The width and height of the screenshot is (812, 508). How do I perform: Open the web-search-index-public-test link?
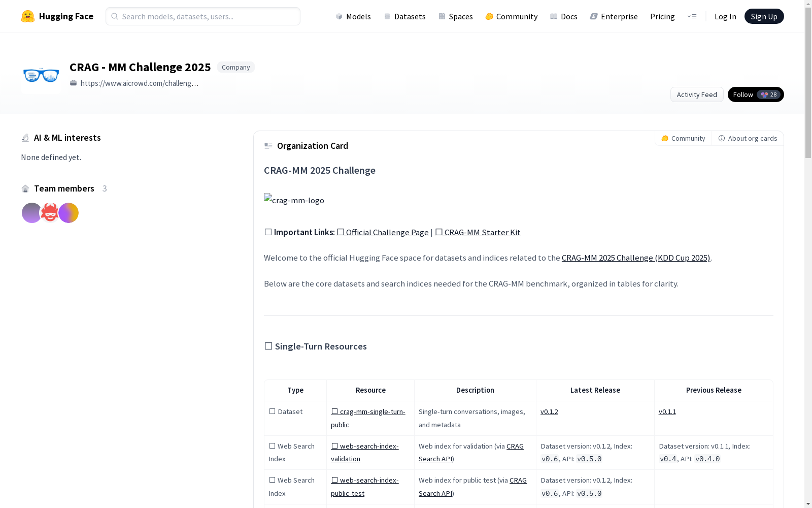(365, 487)
